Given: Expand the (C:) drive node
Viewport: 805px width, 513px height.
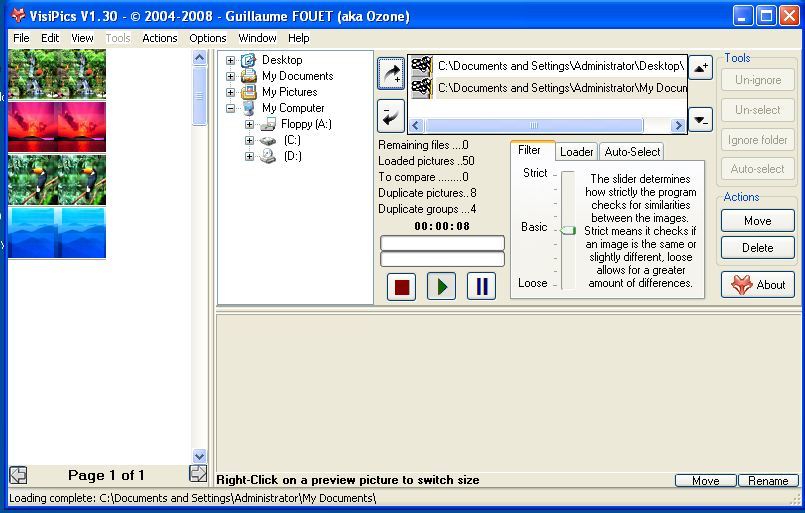Looking at the screenshot, I should tap(249, 140).
